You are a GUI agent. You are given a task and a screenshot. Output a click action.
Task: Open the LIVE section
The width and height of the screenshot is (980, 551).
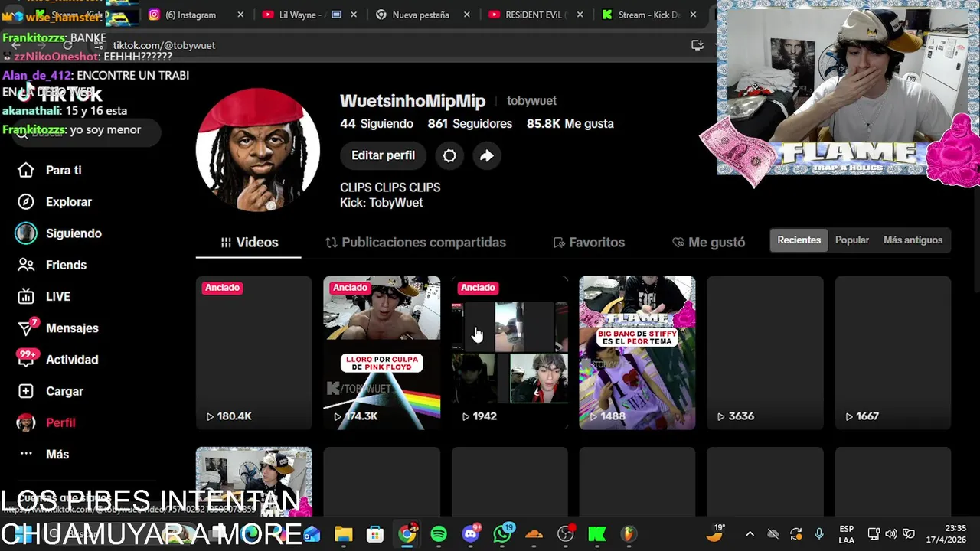pos(46,296)
